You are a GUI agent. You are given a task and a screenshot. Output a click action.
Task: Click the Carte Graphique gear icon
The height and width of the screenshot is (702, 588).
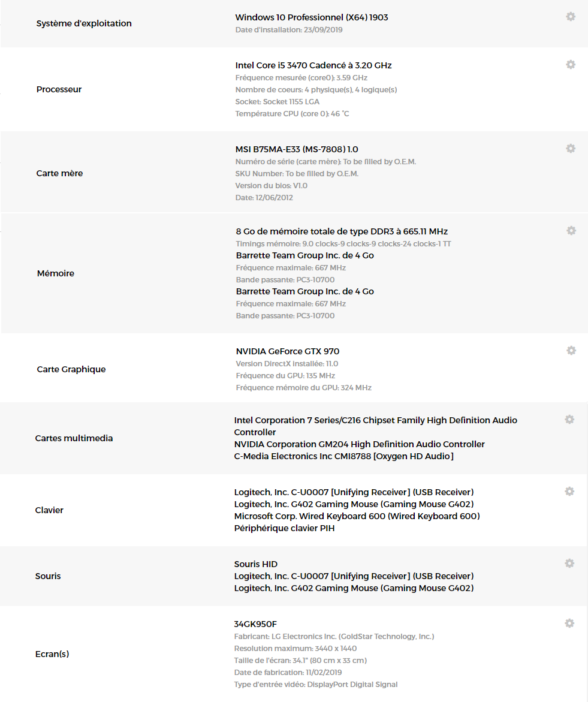click(x=571, y=351)
